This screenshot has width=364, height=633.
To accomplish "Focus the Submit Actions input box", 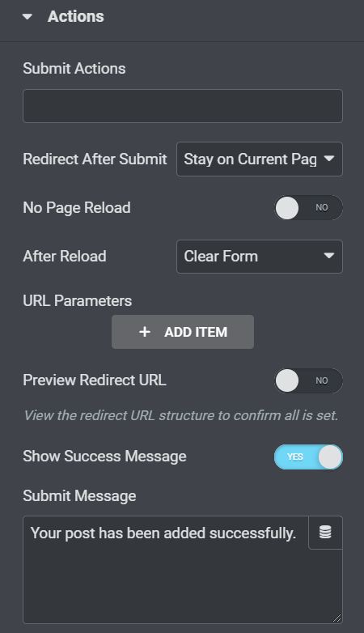I will click(x=183, y=106).
